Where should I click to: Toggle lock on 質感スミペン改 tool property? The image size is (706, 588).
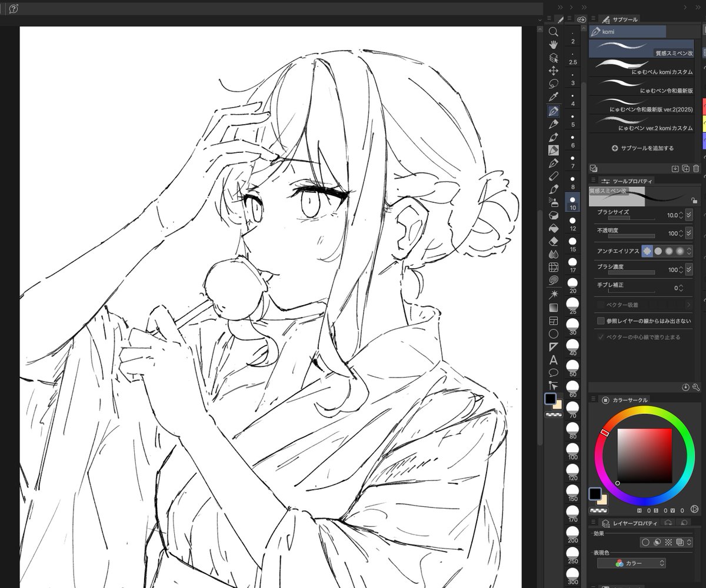click(694, 200)
